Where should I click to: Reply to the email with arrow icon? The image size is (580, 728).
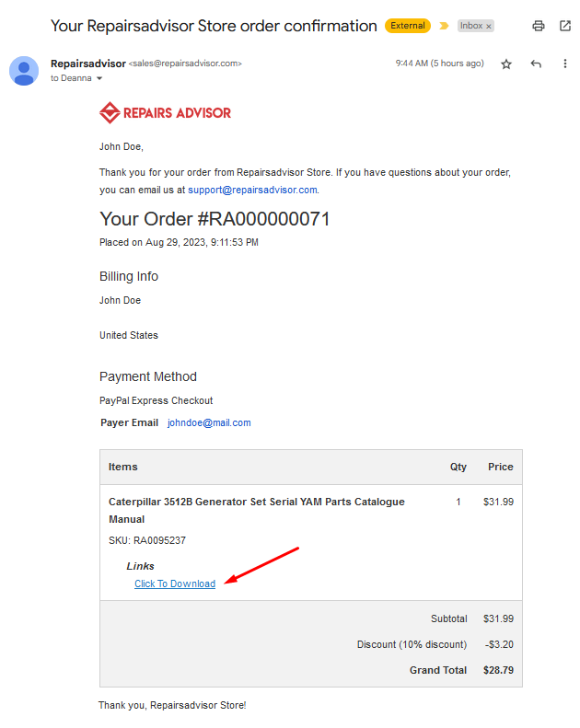536,64
